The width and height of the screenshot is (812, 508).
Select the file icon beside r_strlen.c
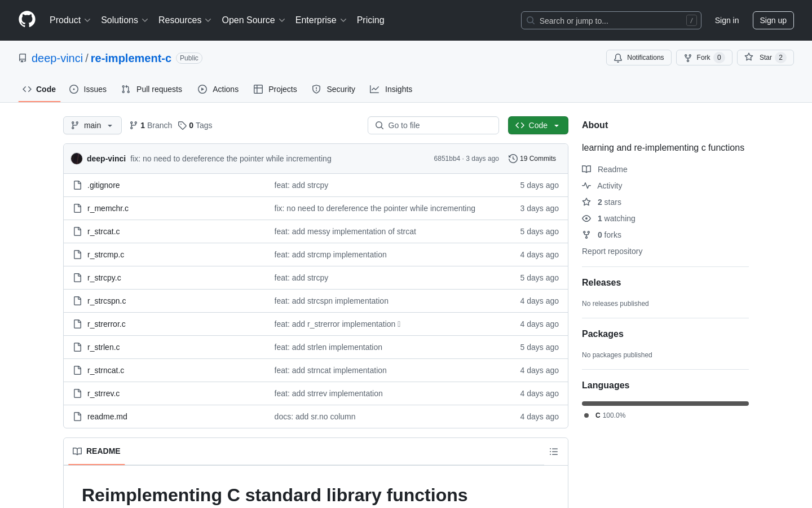coord(78,347)
